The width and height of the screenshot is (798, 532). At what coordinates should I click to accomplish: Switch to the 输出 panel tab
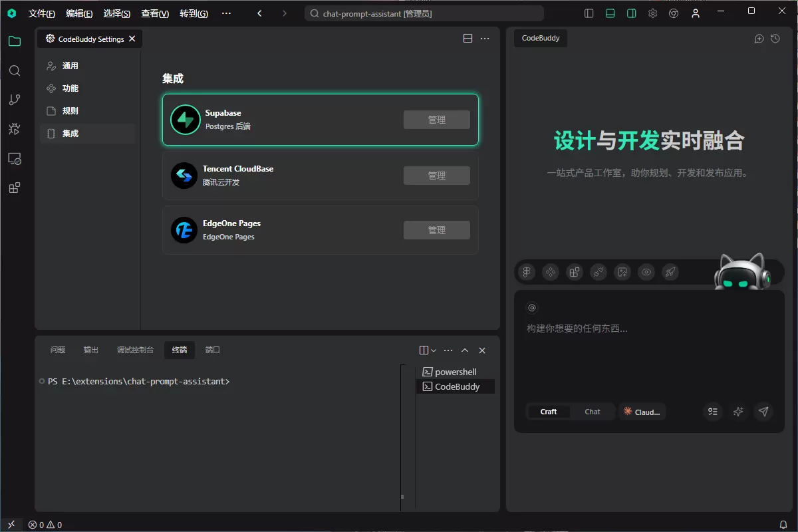(x=91, y=350)
